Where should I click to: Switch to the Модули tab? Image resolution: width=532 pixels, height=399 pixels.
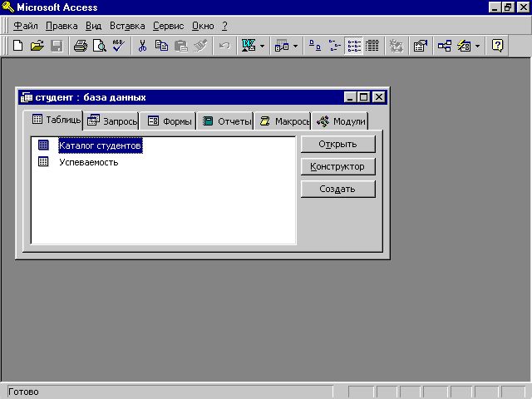pyautogui.click(x=340, y=121)
